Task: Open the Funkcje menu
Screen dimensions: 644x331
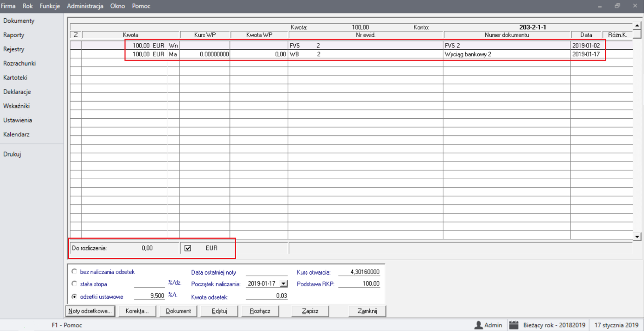Action: click(x=50, y=6)
